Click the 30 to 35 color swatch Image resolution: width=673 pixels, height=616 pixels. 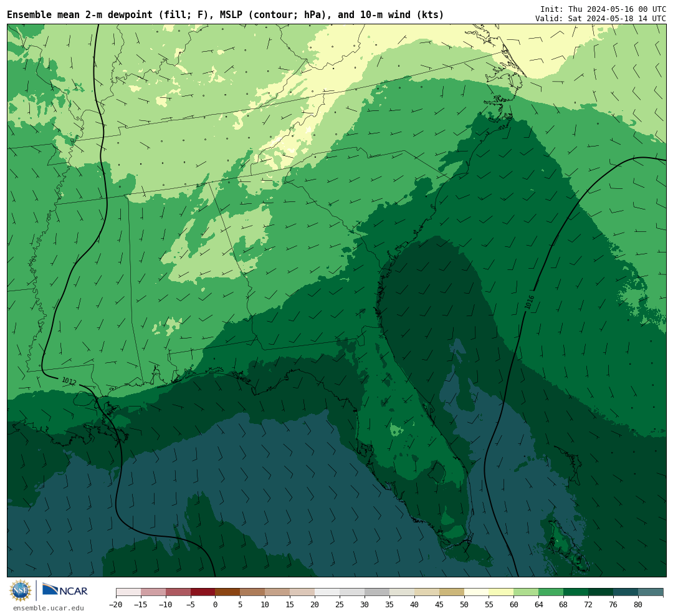tap(377, 592)
